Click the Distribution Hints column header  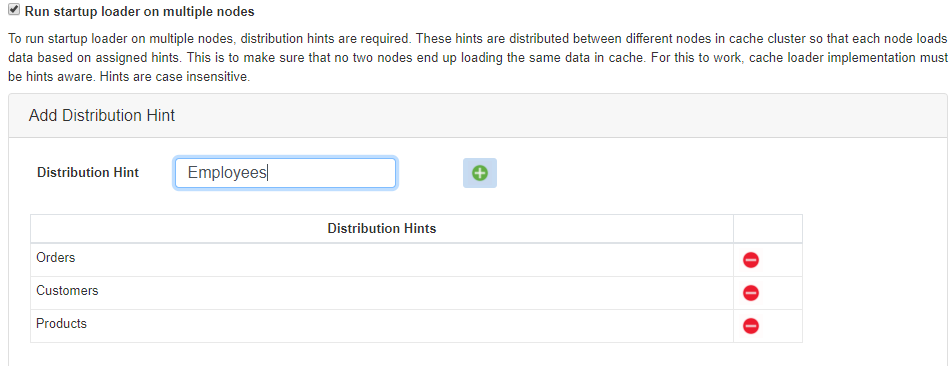(x=382, y=229)
